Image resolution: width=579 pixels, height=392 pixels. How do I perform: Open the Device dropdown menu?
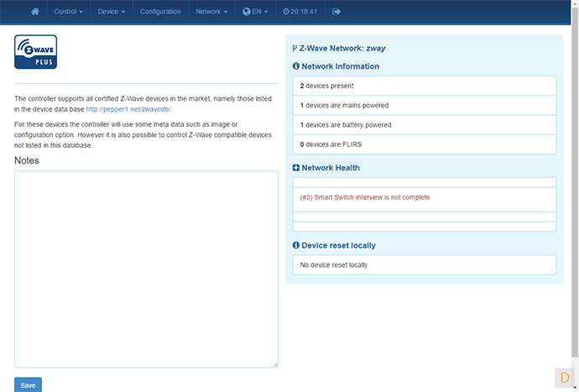111,12
